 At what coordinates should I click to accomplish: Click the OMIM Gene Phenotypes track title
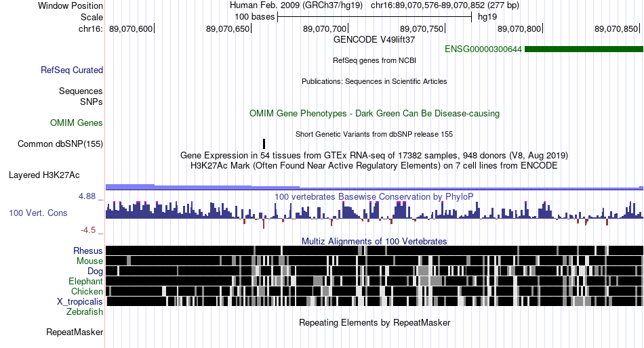(374, 113)
